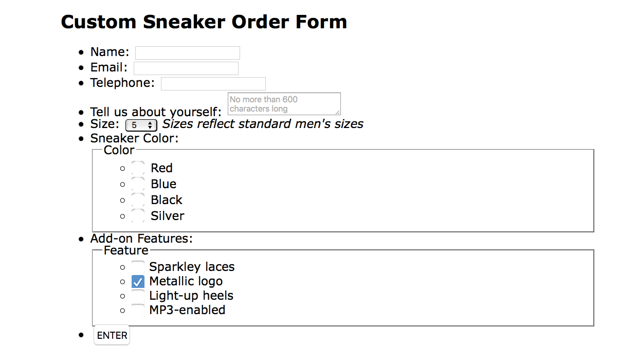Screen dimensions: 636x364
Task: Choose the Blue sneaker color option
Action: click(138, 184)
